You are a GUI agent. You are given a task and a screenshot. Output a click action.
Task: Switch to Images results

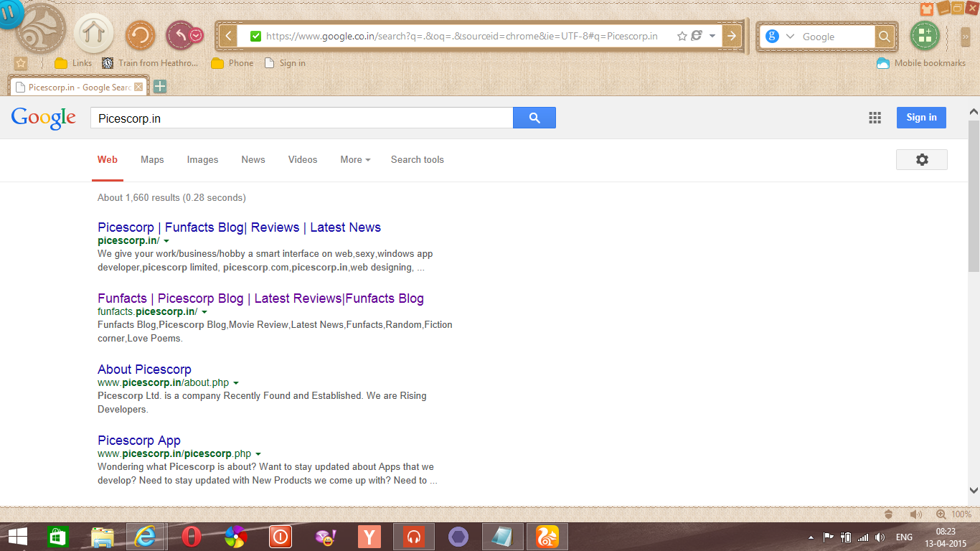tap(202, 160)
